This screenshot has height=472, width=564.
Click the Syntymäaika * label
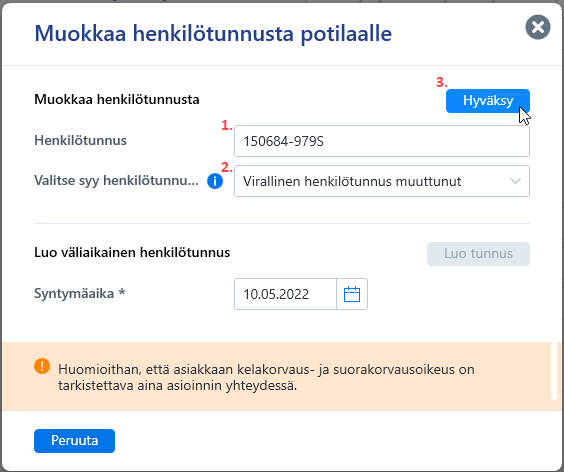point(79,294)
